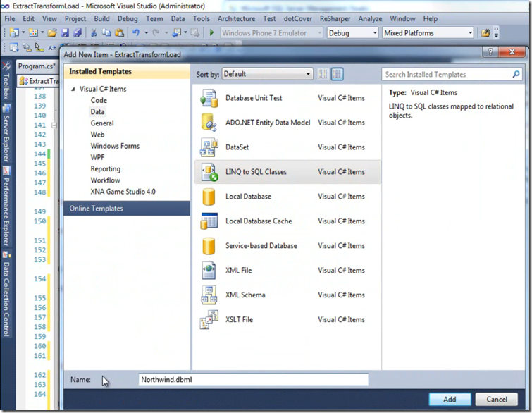Select the Reporting category in tree

click(105, 168)
